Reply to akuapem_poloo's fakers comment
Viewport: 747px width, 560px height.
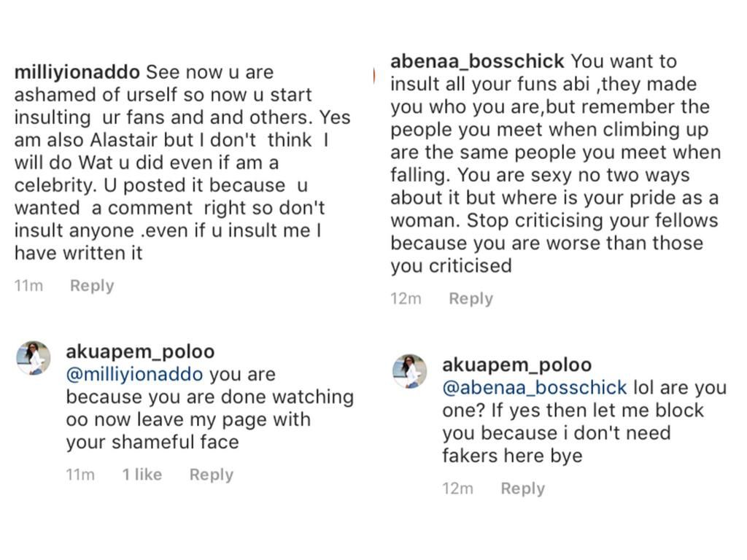click(x=522, y=488)
